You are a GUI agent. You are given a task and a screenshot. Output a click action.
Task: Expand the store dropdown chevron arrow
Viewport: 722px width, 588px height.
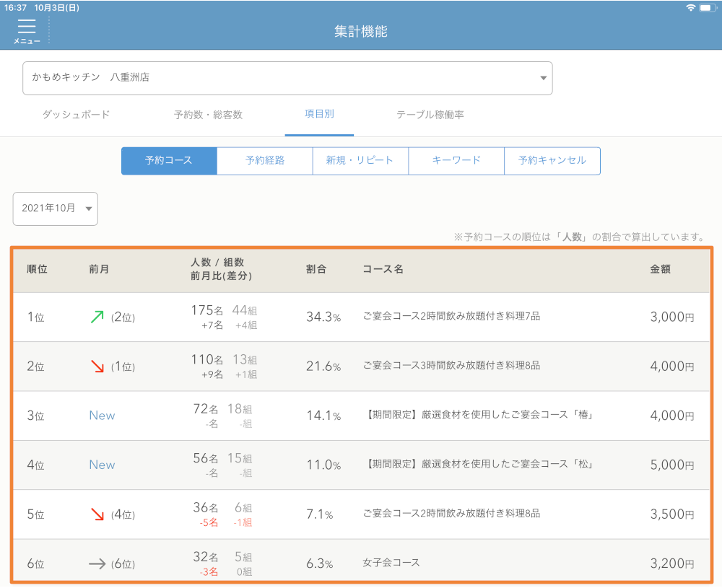(543, 78)
